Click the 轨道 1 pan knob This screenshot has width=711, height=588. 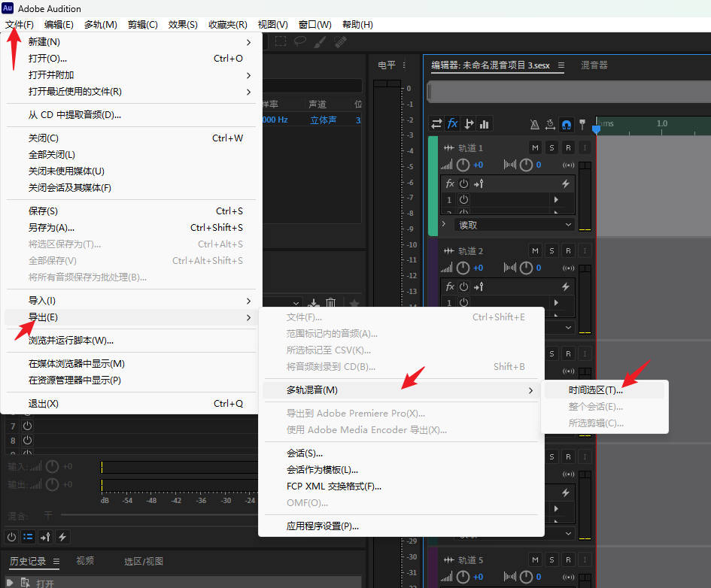[526, 165]
